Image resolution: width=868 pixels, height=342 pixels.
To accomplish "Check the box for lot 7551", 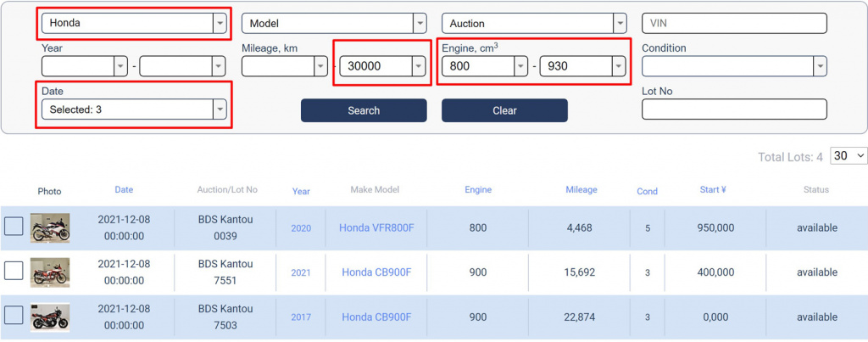I will [14, 271].
